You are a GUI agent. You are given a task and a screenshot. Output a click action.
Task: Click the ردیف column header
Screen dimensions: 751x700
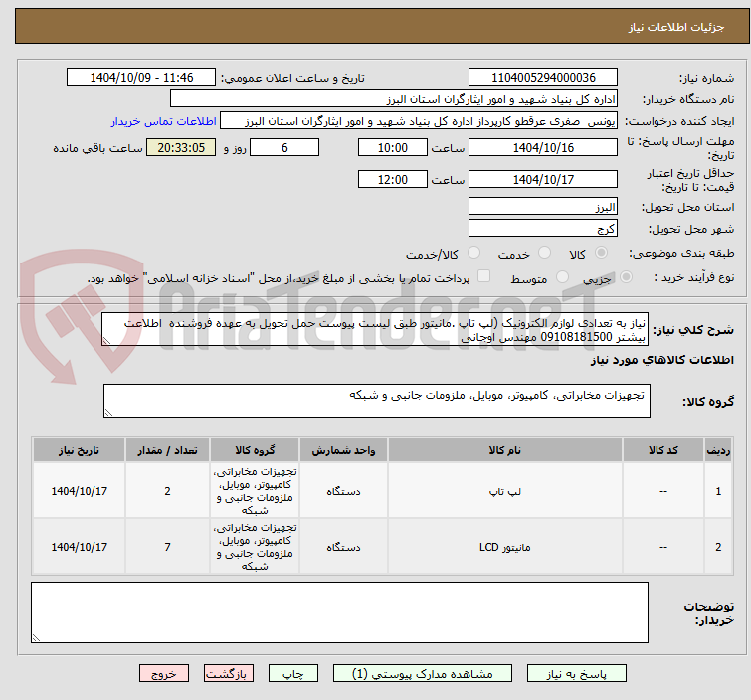coord(718,450)
